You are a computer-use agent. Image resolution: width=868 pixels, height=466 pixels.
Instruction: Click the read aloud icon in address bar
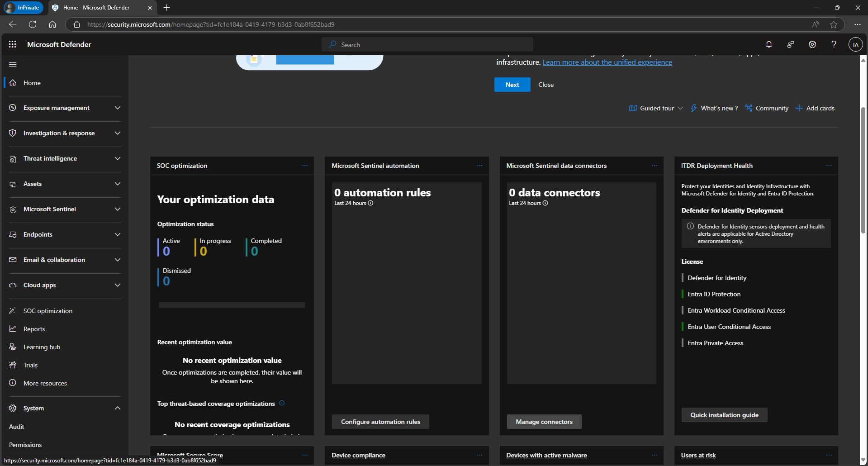[816, 24]
